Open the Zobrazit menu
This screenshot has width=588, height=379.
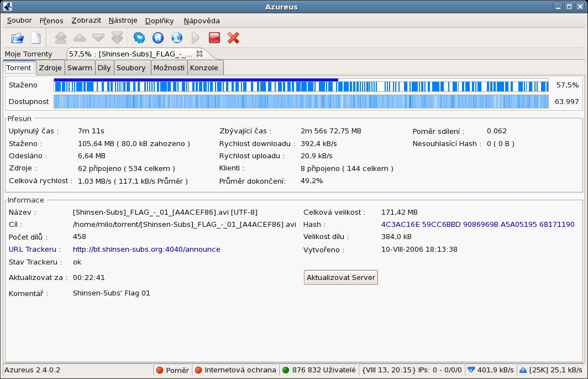(x=86, y=20)
